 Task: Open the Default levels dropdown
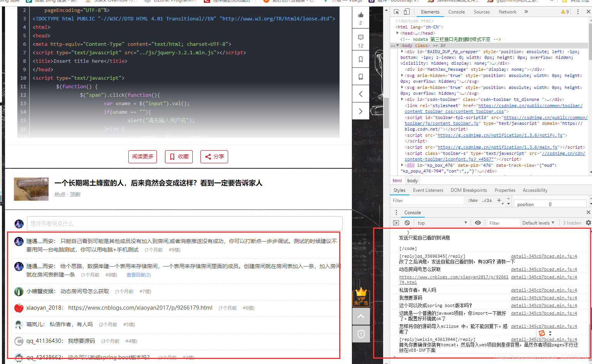tap(538, 223)
